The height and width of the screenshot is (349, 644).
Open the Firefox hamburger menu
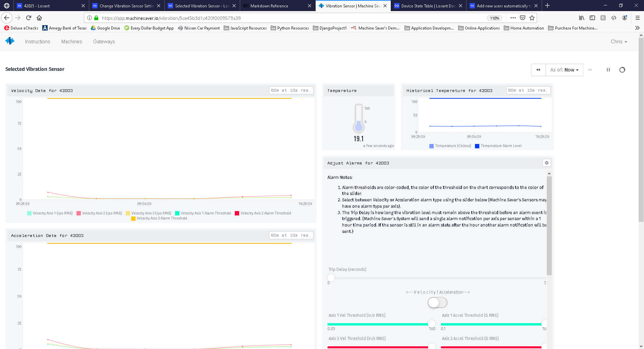(x=638, y=18)
